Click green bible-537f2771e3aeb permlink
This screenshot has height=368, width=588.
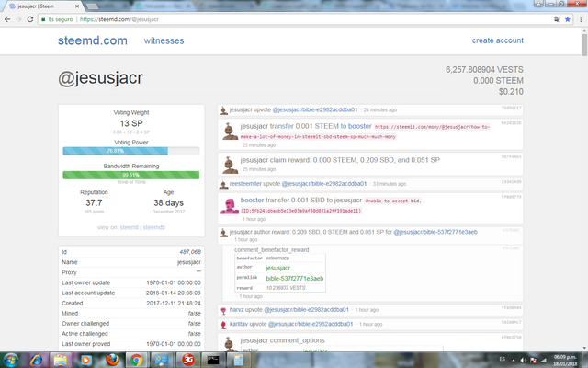[294, 278]
